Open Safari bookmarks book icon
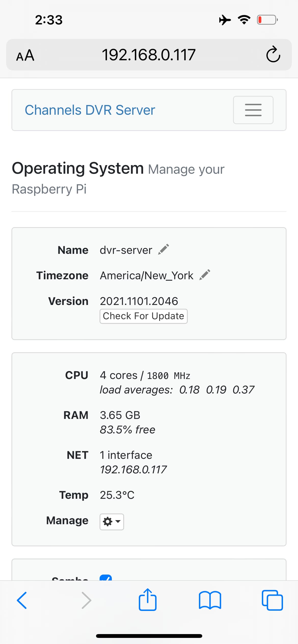The image size is (298, 644). point(210,600)
